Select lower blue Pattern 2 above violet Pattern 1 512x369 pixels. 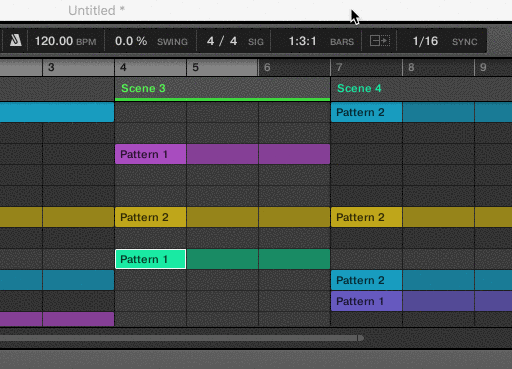click(421, 280)
